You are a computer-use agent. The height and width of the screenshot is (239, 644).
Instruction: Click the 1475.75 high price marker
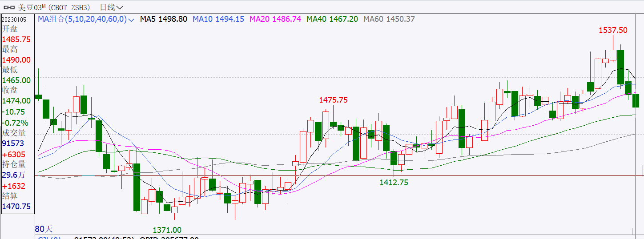[x=333, y=100]
